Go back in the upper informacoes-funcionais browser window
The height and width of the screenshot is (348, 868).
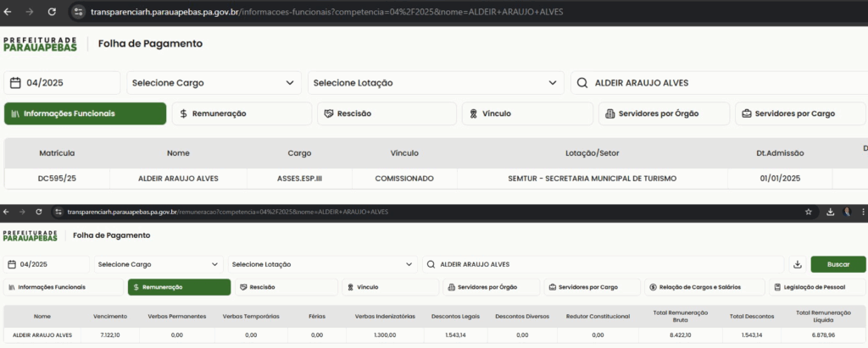[8, 12]
